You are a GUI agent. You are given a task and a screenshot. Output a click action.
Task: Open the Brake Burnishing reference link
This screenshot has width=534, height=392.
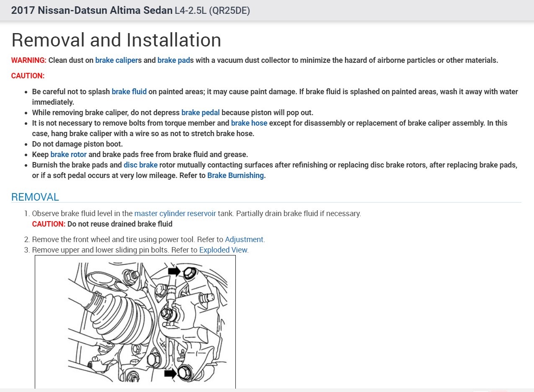point(235,175)
